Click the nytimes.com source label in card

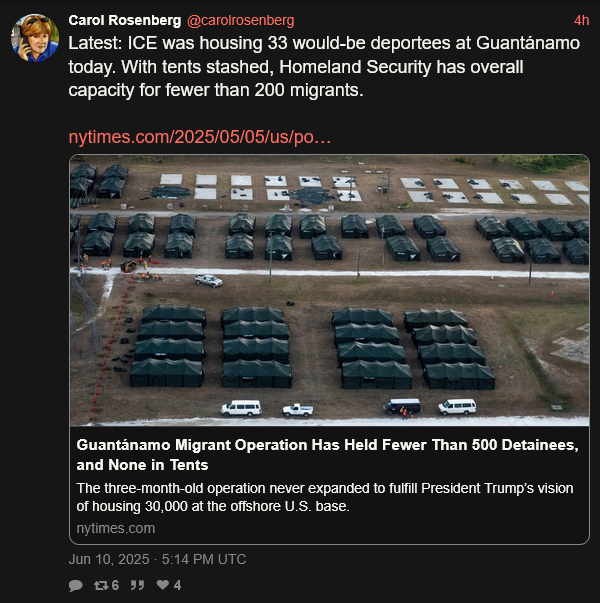115,528
